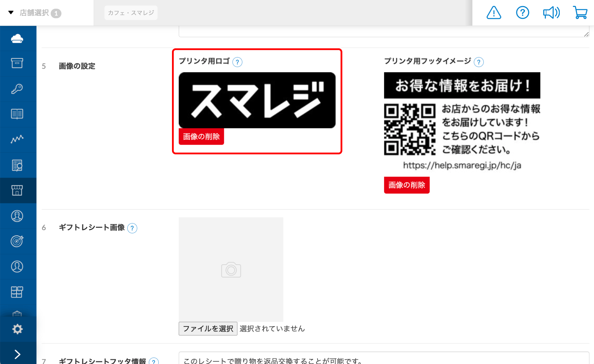Screen dimensions: 594x364
Task: Click the 画像の設定 section label
Action: click(x=77, y=66)
